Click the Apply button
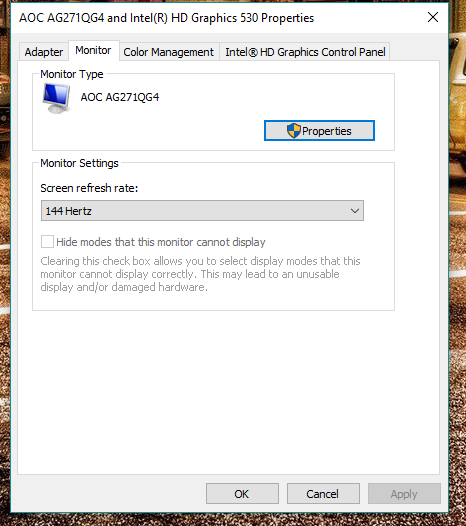The height and width of the screenshot is (526, 466). tap(404, 493)
